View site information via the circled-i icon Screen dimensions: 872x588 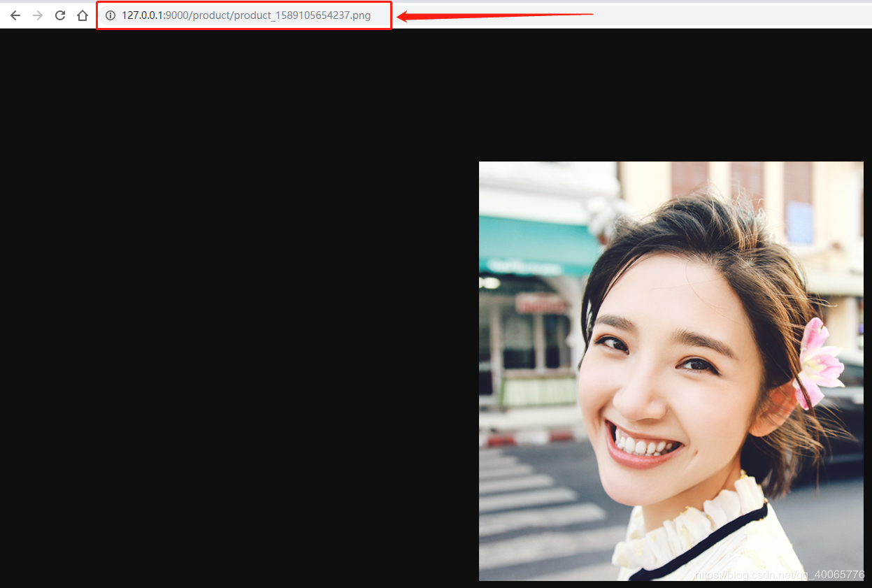coord(110,15)
